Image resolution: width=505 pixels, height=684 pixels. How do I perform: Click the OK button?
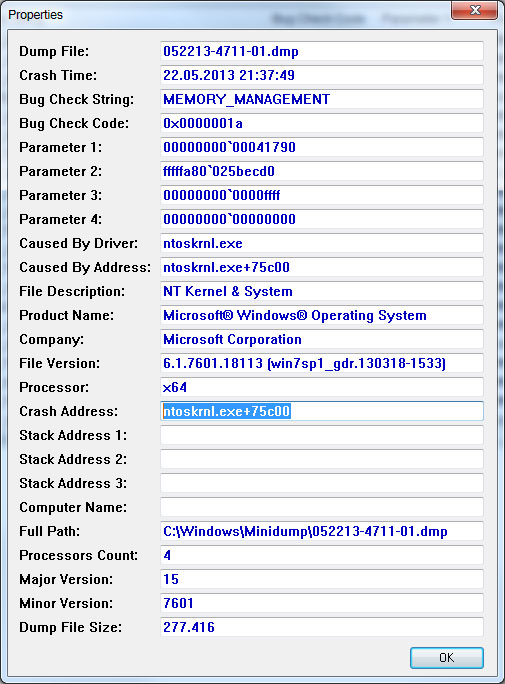[x=447, y=657]
